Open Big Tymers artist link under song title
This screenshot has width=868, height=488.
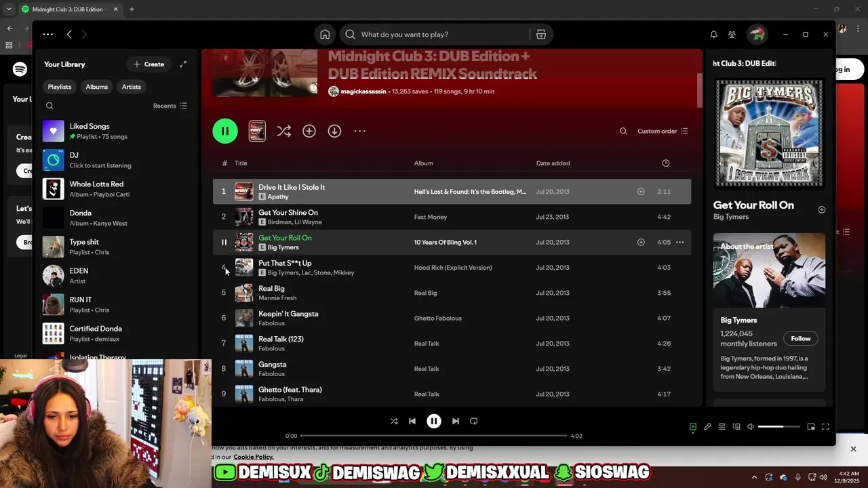pyautogui.click(x=283, y=247)
